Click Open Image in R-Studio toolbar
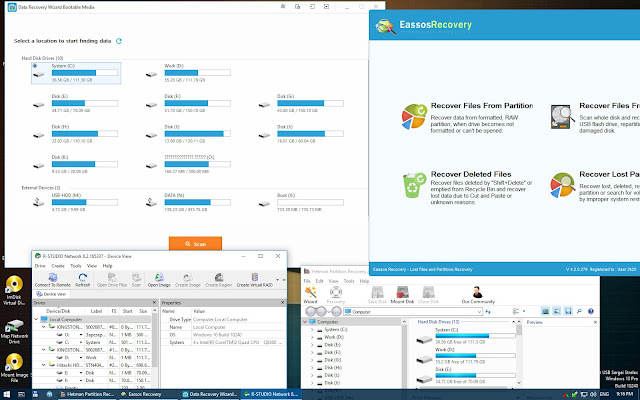 [x=159, y=280]
